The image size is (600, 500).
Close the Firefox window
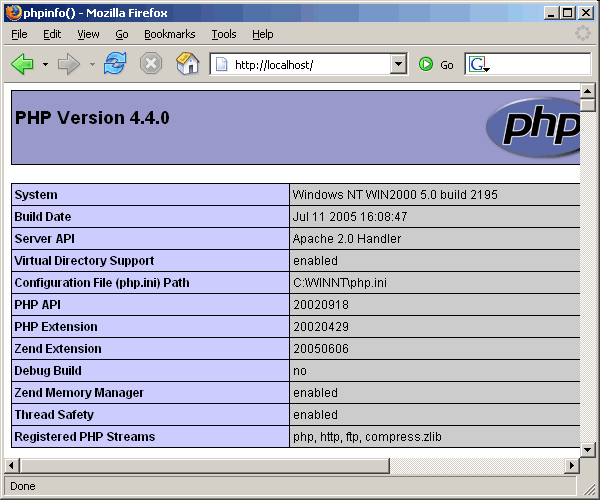pos(585,13)
